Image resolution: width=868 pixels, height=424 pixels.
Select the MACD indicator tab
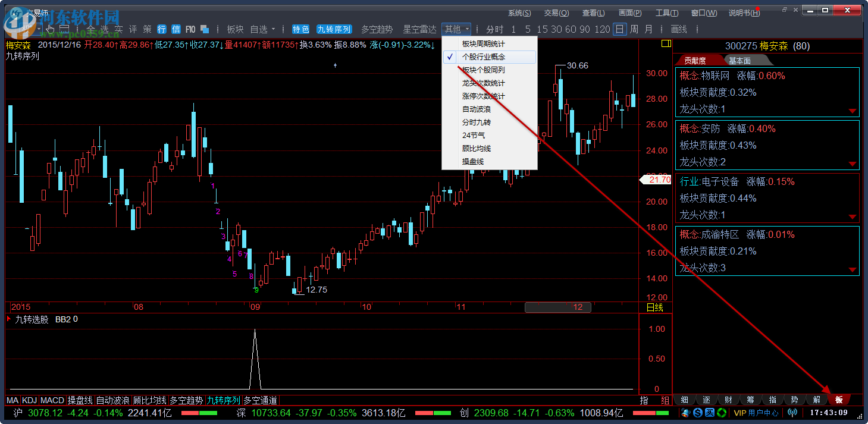(52, 400)
